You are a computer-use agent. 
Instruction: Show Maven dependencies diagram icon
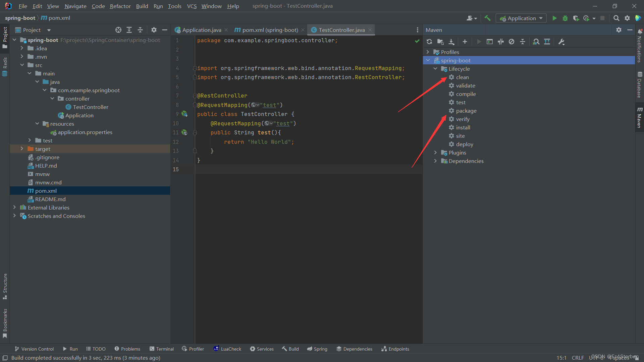point(547,42)
